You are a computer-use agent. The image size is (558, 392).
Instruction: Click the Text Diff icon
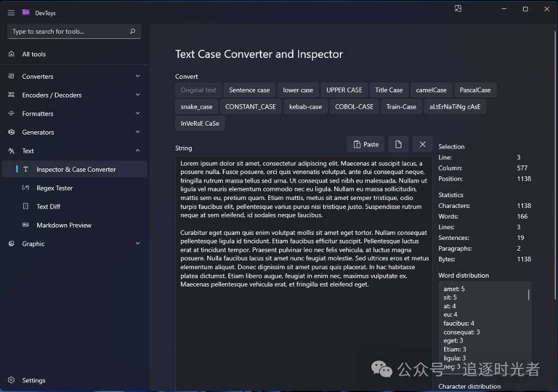25,206
